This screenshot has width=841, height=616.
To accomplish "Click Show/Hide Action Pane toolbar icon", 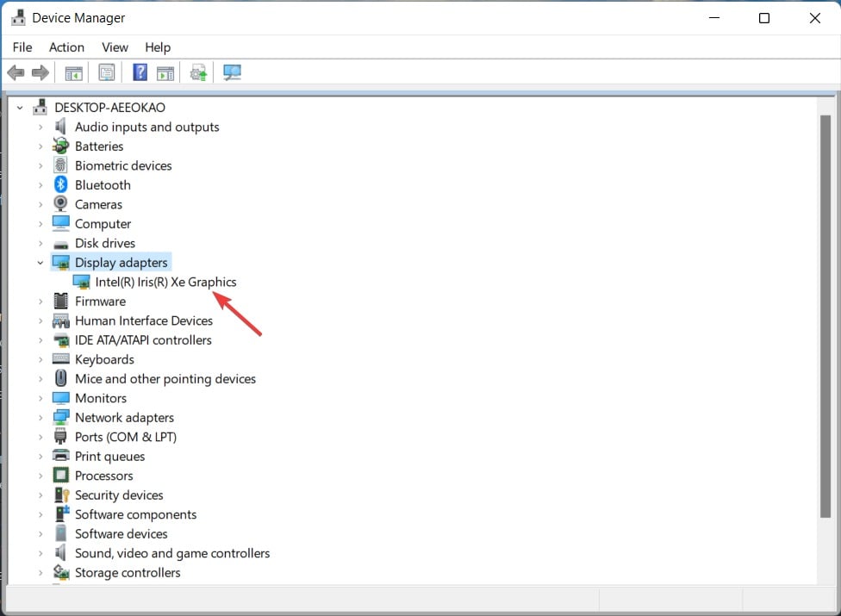I will coord(165,73).
